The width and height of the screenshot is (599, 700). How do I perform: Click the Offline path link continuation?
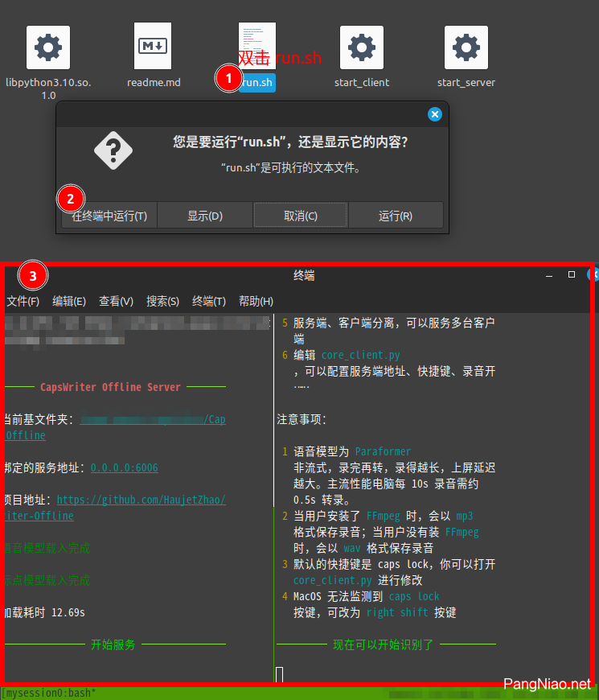[x=26, y=435]
